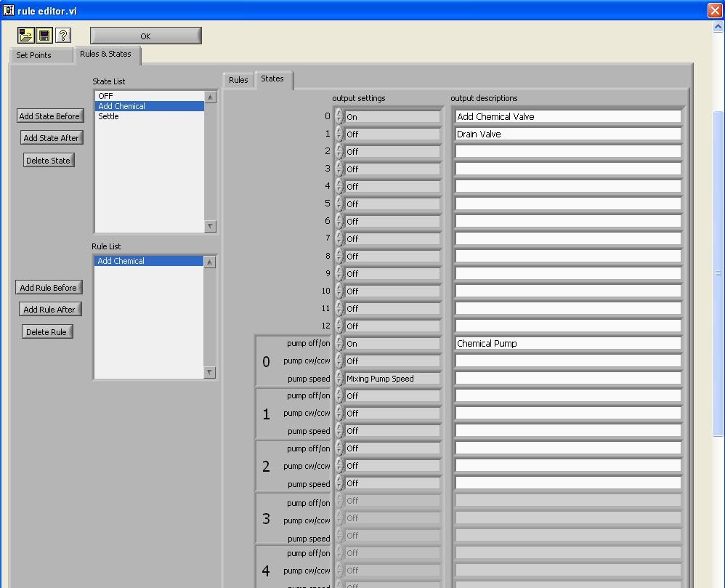The image size is (725, 588).
Task: Click Delete State button
Action: coord(49,160)
